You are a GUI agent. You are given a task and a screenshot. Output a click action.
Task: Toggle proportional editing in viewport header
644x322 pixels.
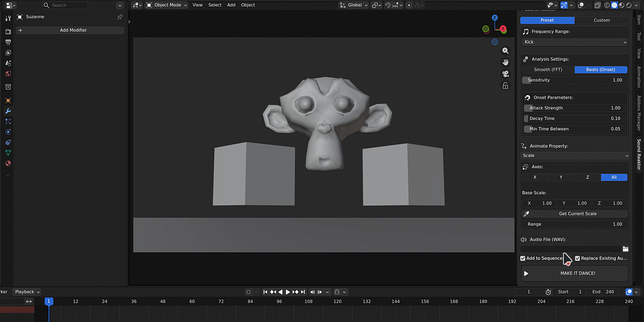coord(409,5)
